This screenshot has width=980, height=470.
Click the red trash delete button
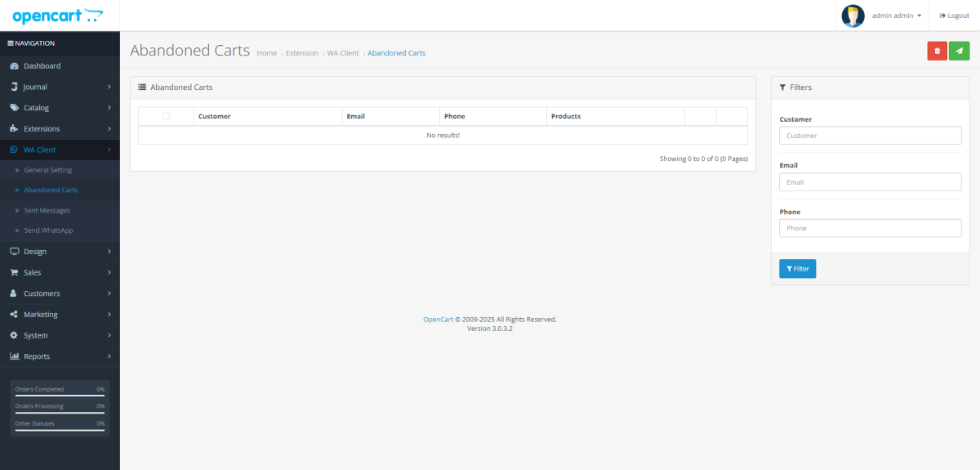pyautogui.click(x=937, y=51)
